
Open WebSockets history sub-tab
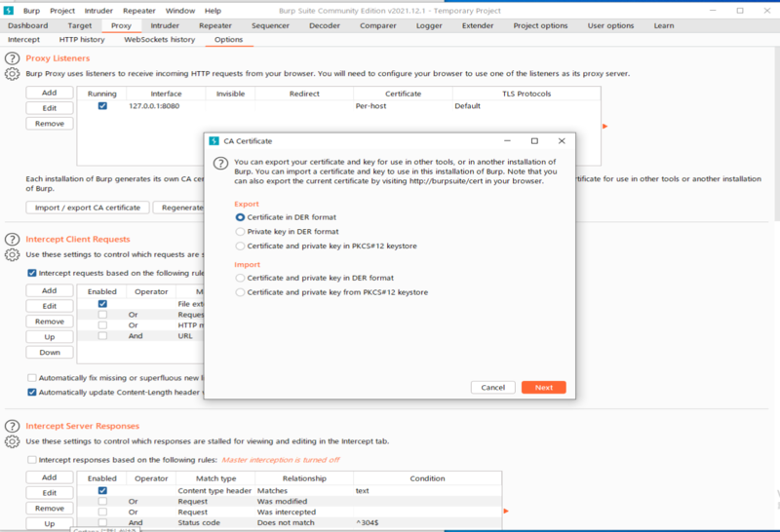tap(159, 40)
